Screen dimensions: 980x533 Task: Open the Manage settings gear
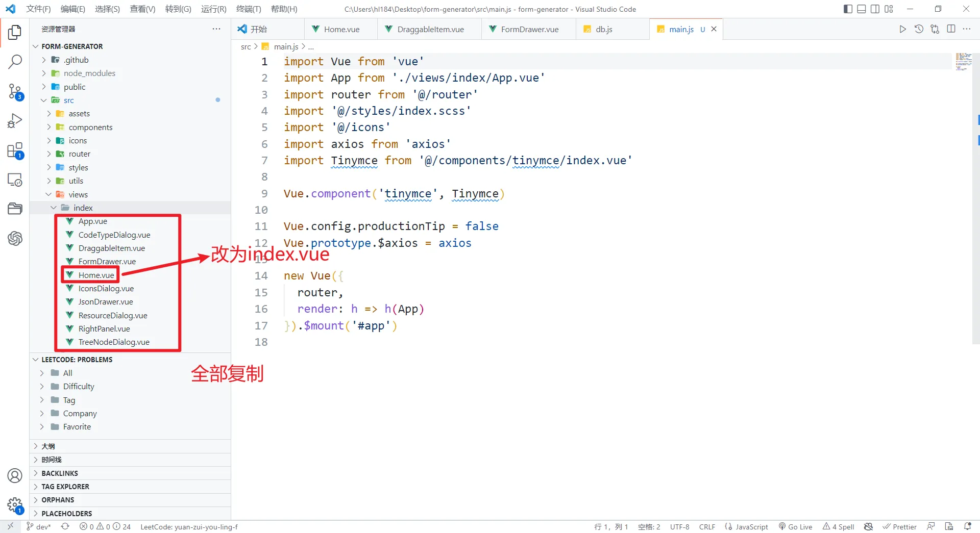[15, 505]
